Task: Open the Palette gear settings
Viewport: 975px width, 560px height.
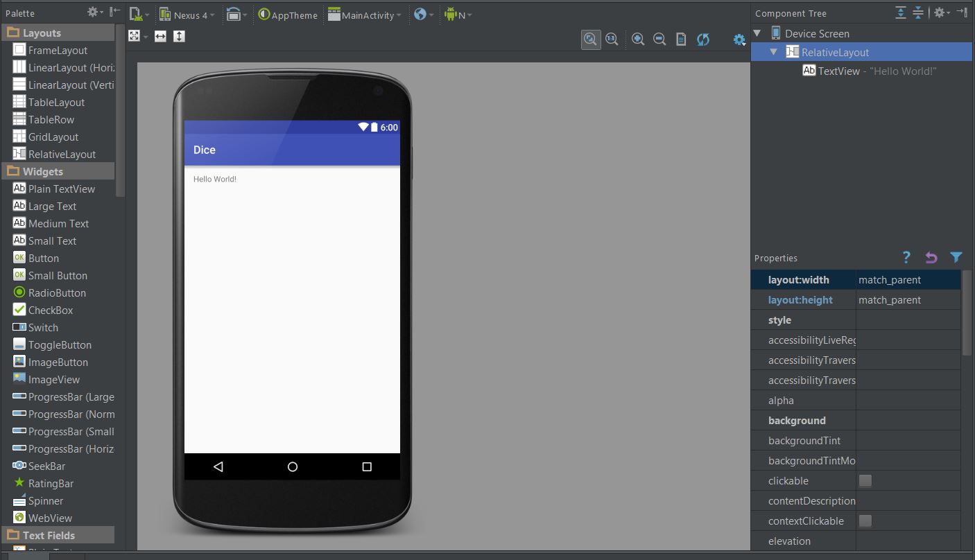Action: tap(95, 12)
